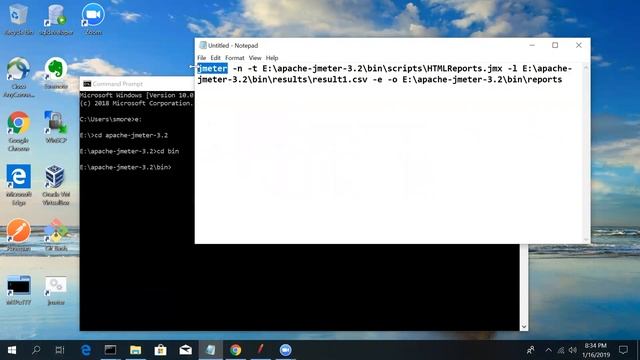This screenshot has width=640, height=360.
Task: Click the Notepad window system icon
Action: (202, 45)
